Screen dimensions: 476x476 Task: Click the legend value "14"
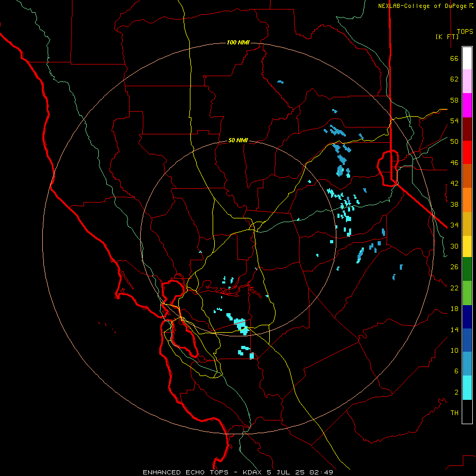(x=454, y=329)
